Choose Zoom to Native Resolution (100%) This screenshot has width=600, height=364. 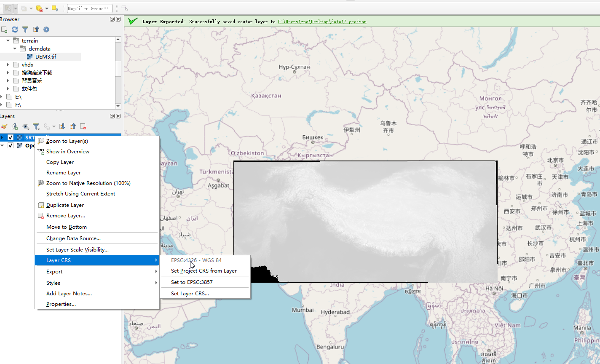(x=97, y=183)
